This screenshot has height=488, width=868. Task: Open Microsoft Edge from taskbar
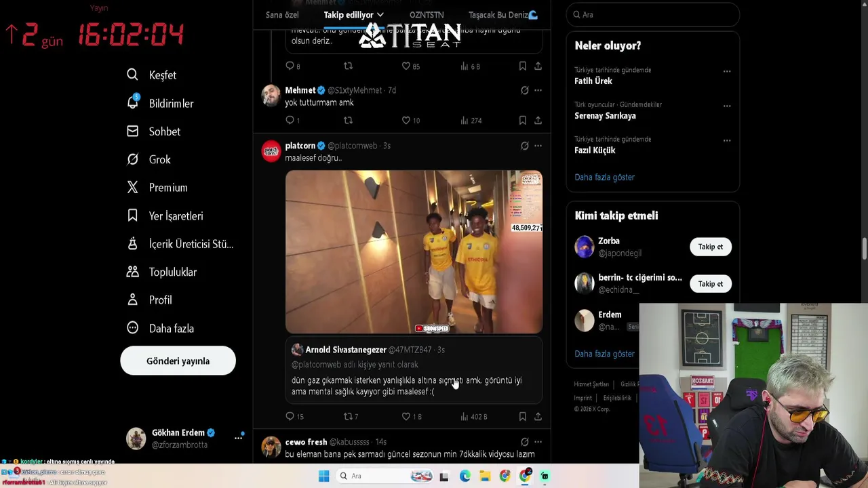(x=465, y=476)
